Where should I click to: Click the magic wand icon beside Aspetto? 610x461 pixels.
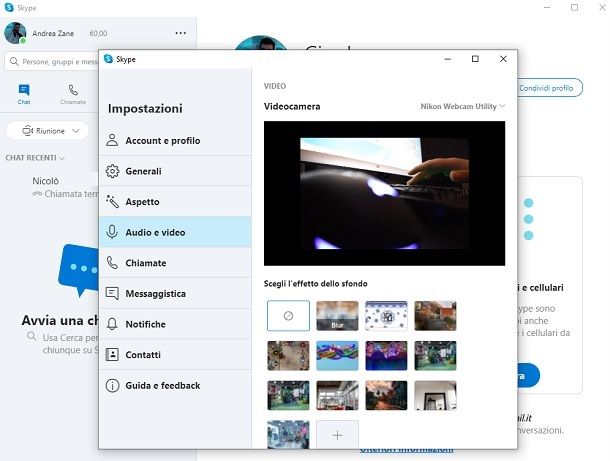tap(112, 202)
